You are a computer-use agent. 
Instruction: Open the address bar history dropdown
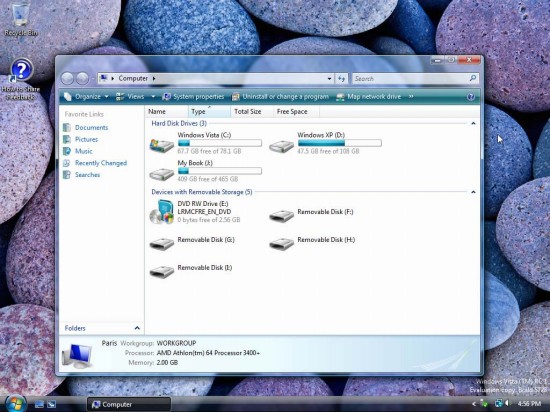[329, 79]
